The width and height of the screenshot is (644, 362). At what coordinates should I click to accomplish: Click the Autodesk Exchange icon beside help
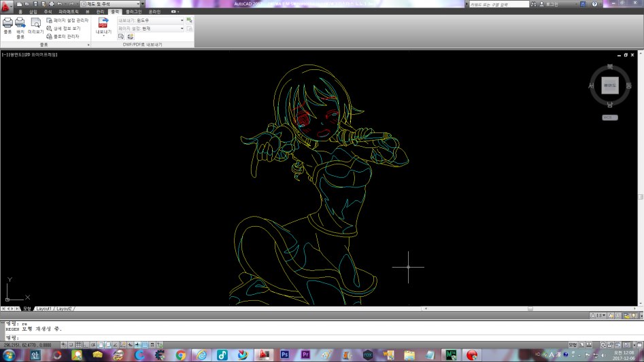[x=583, y=4]
